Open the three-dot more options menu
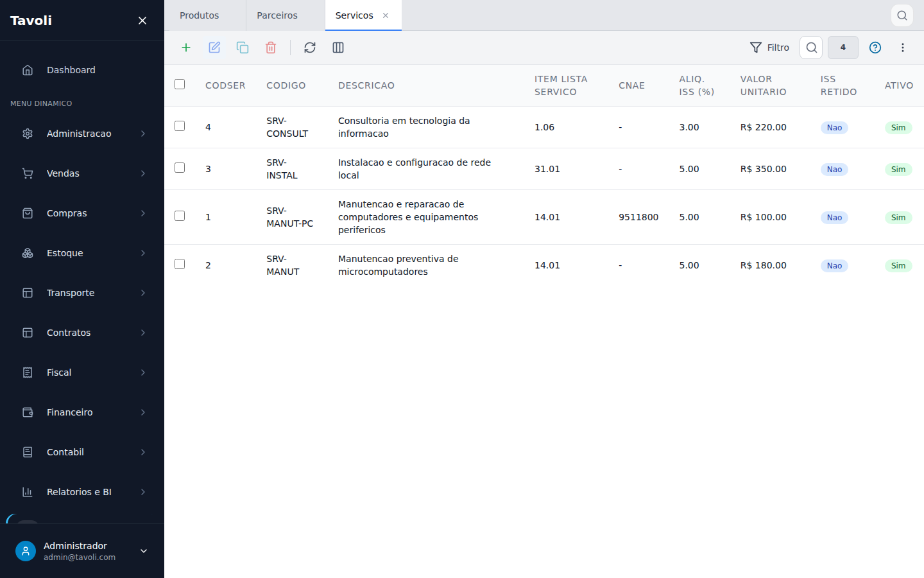The image size is (924, 578). [903, 48]
